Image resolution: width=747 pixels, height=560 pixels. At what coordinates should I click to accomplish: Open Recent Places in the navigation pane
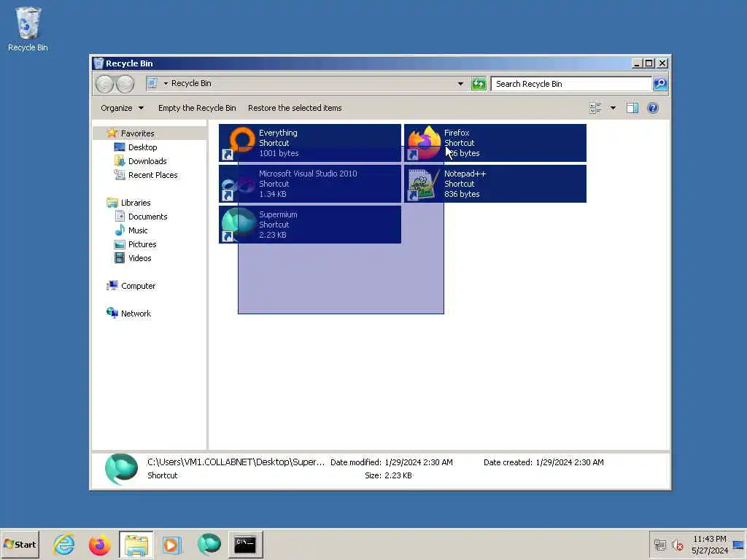point(152,175)
